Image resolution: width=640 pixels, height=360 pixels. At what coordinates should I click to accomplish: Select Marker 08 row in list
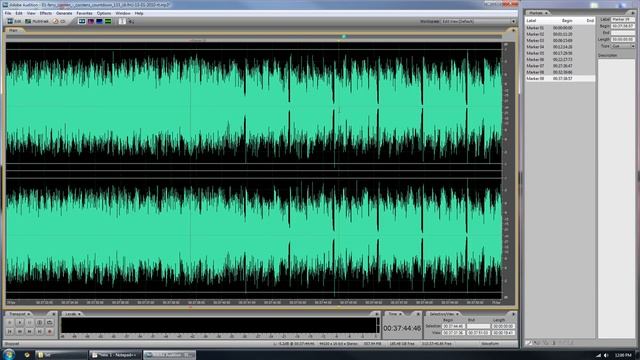(560, 72)
